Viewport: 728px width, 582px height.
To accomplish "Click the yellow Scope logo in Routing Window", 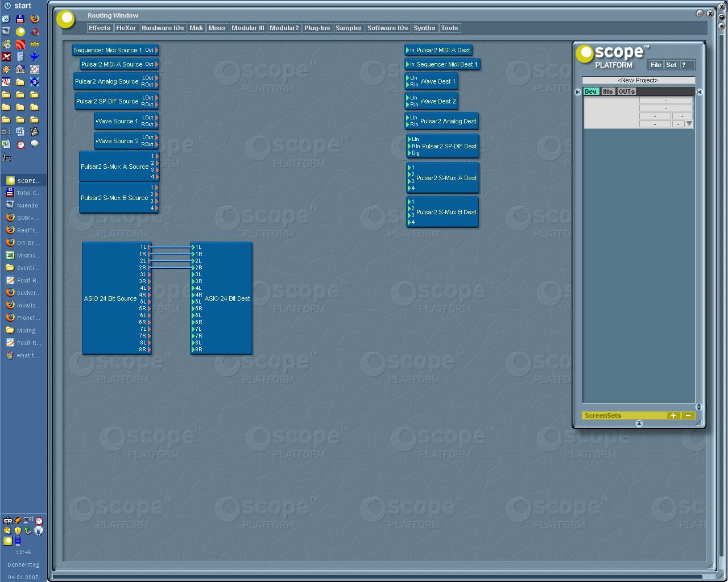I will point(66,19).
